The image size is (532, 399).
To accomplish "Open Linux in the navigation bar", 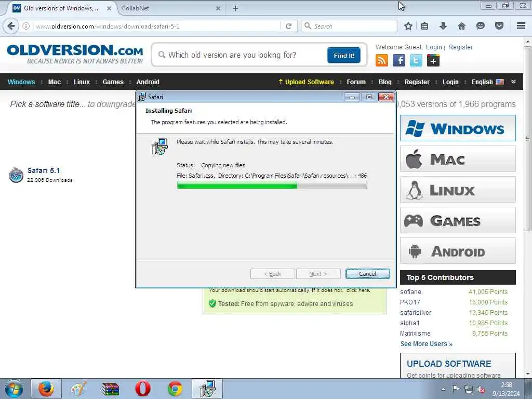I will coord(82,82).
